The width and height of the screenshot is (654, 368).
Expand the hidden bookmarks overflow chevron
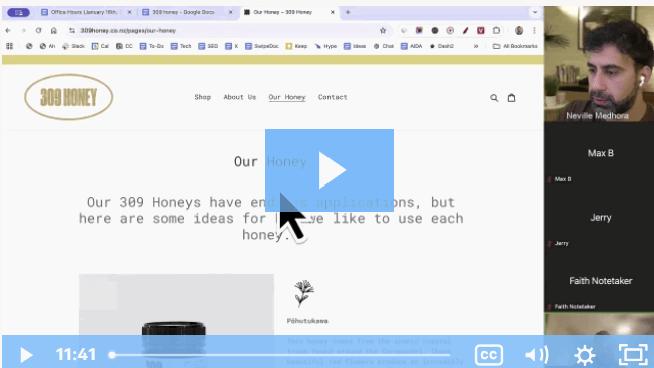pyautogui.click(x=476, y=46)
